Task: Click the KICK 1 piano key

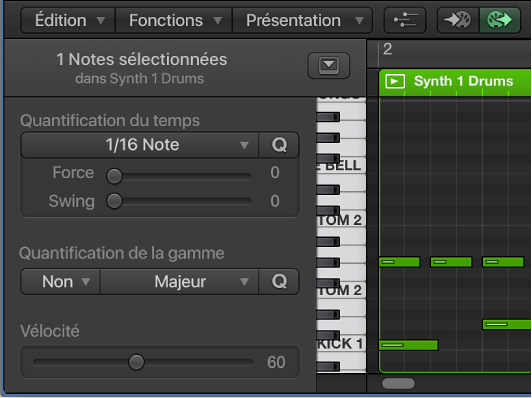Action: tap(341, 343)
